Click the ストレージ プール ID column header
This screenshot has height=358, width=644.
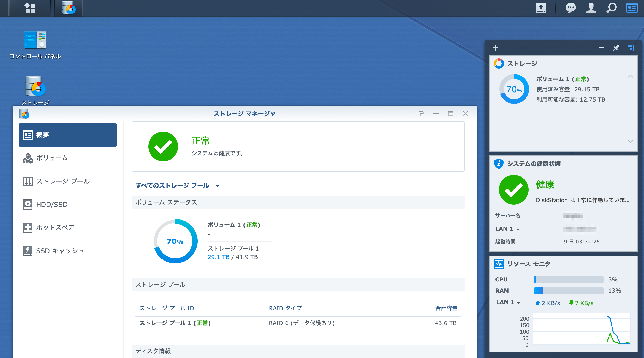[x=167, y=308]
